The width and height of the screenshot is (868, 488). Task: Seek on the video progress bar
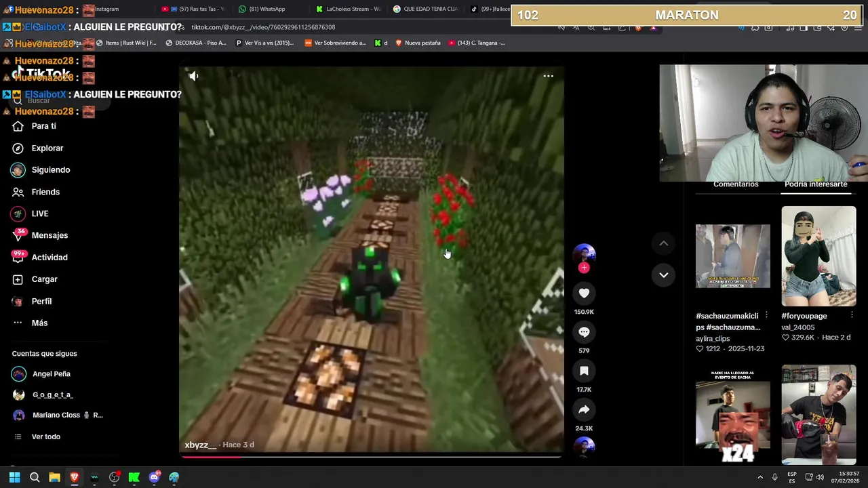tap(371, 456)
